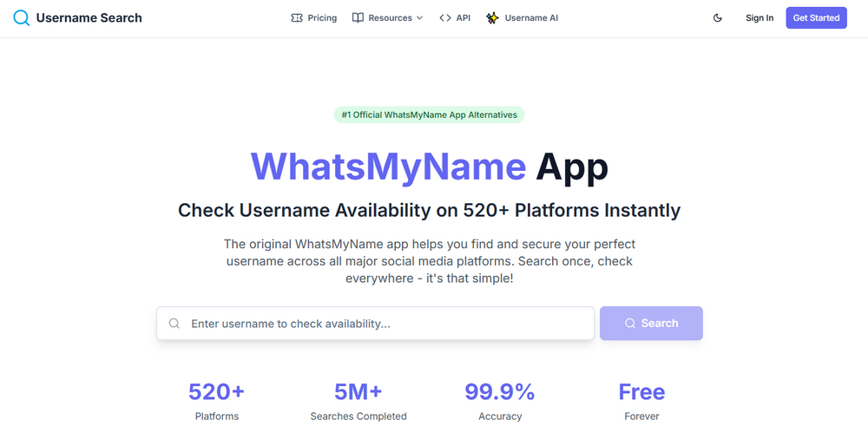Click the username input field
868x446 pixels.
click(375, 323)
